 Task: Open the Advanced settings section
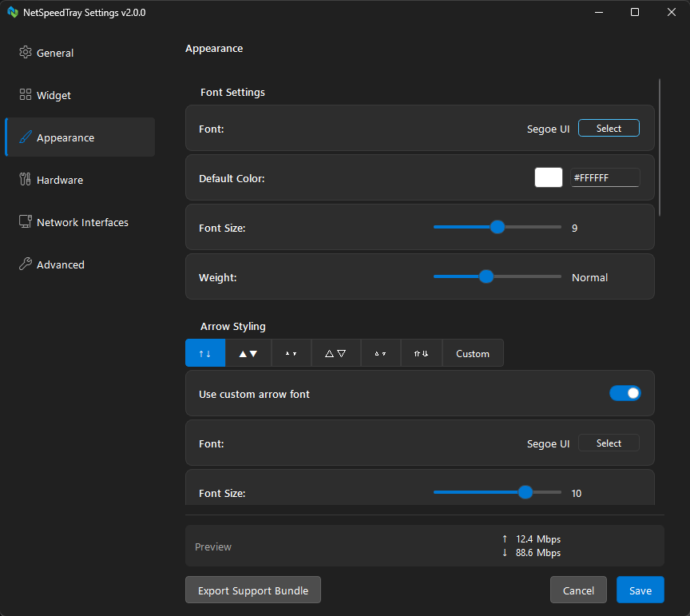80,264
